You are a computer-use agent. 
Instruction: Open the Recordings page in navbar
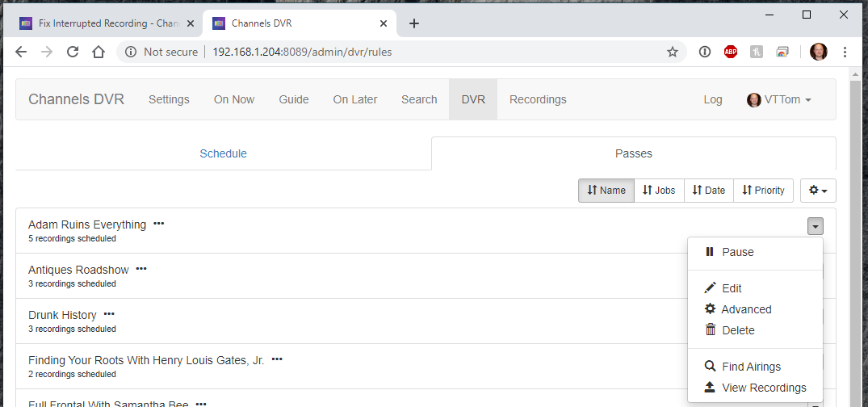tap(538, 99)
